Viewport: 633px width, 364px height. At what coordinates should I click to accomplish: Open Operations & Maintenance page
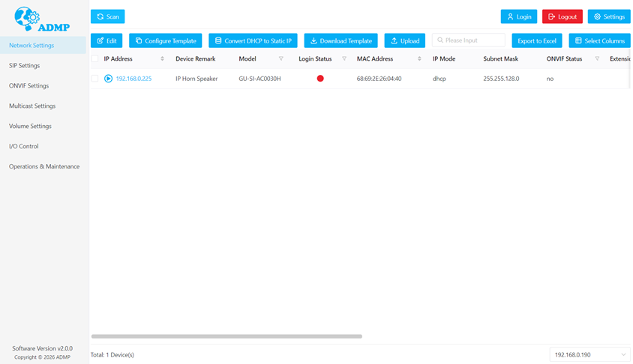(43, 166)
